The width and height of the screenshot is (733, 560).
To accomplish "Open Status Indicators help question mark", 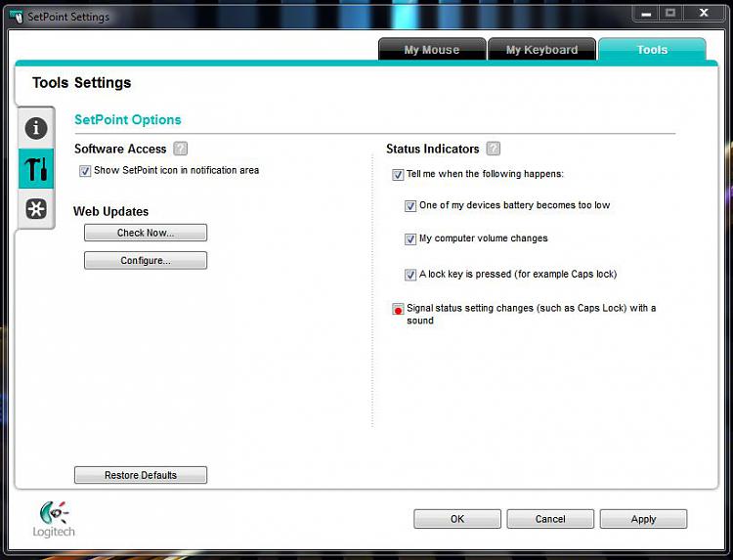I will click(494, 149).
